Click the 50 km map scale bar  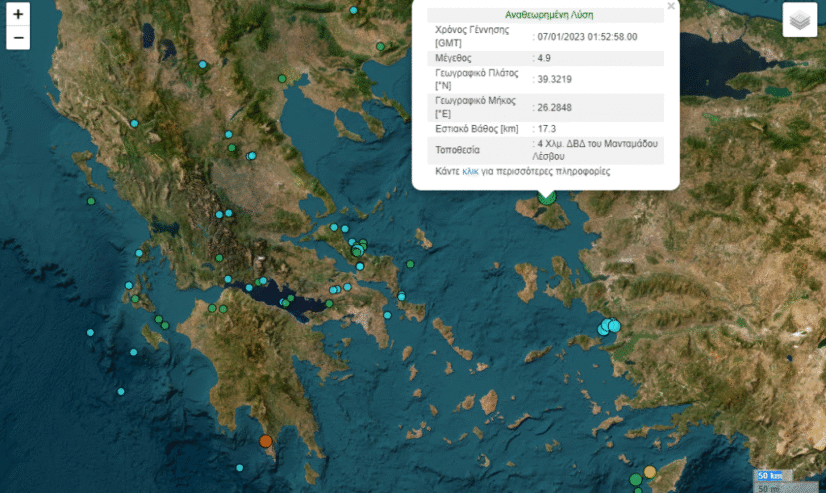point(769,475)
